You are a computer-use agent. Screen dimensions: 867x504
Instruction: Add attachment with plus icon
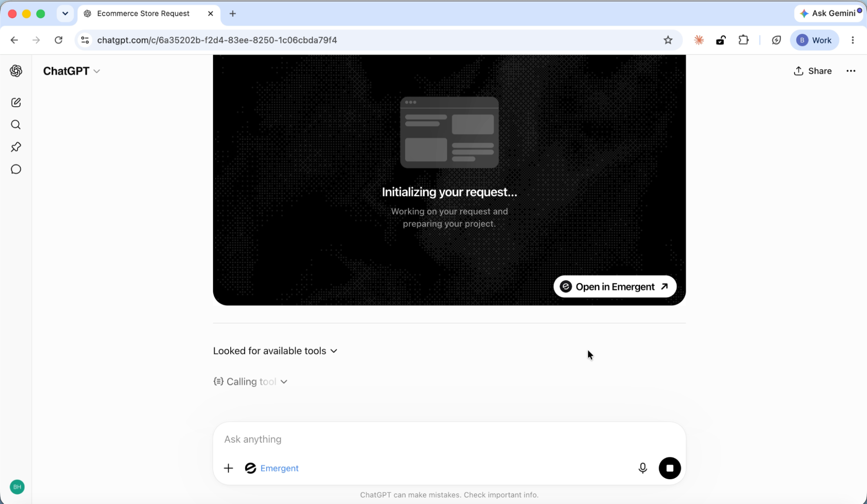coord(228,468)
